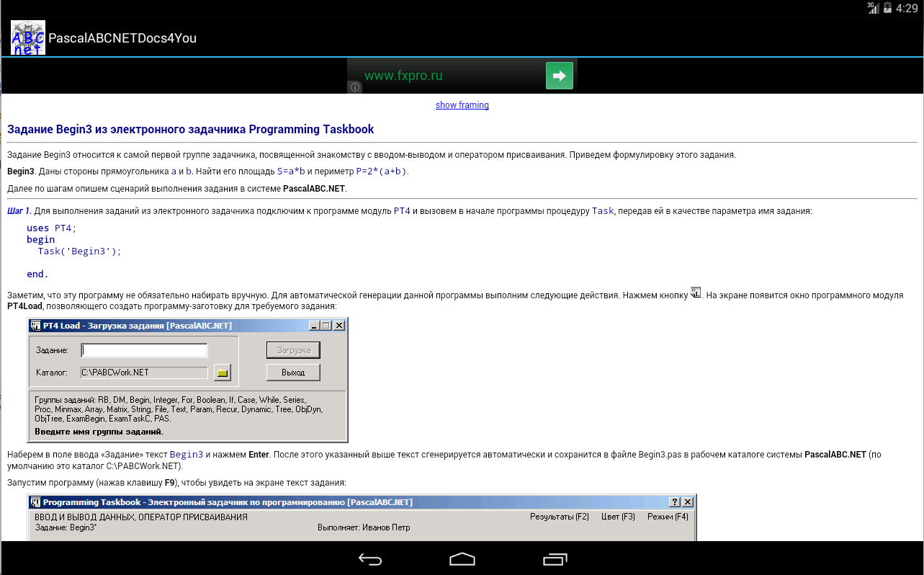
Task: Tap the green arrow button in the ad banner
Action: [x=560, y=76]
